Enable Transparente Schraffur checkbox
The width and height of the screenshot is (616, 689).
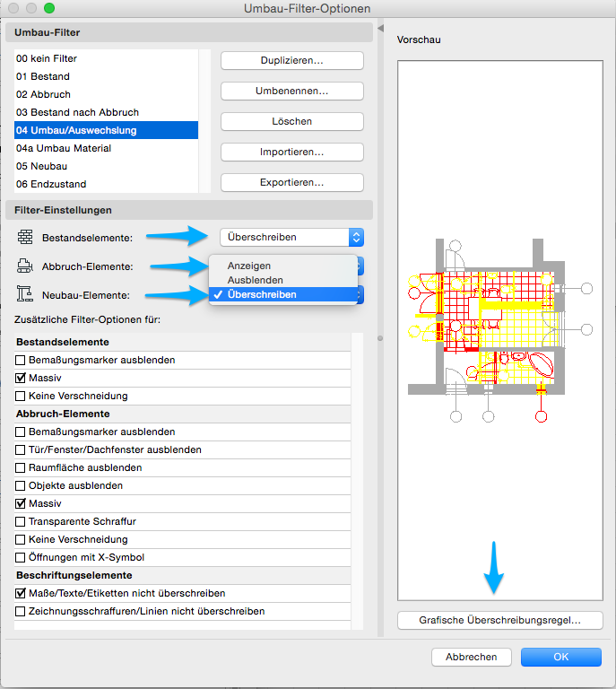click(x=21, y=521)
